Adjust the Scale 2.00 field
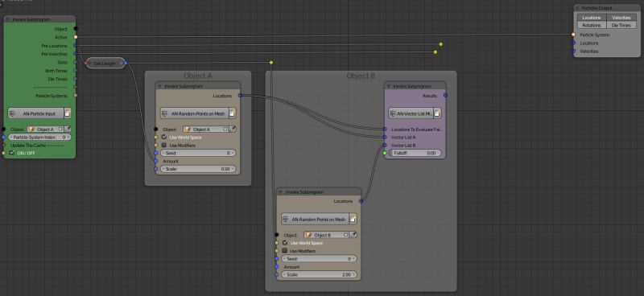This screenshot has height=296, width=644. 319,274
